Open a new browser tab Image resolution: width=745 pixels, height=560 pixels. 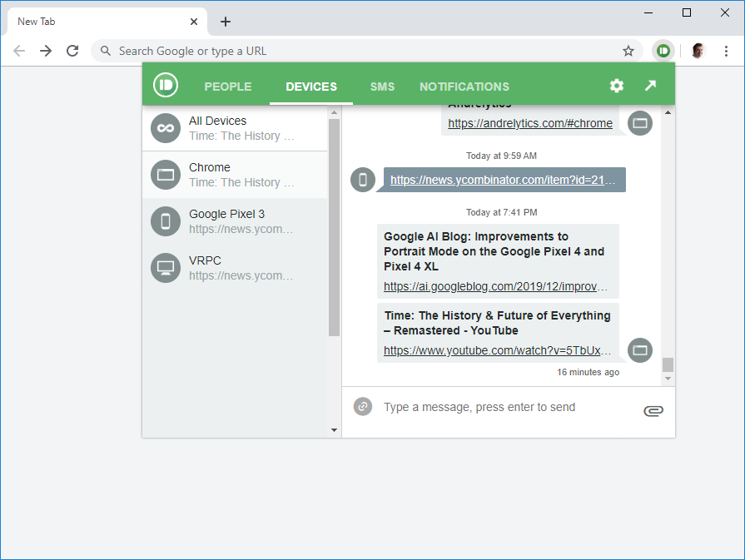click(x=226, y=22)
